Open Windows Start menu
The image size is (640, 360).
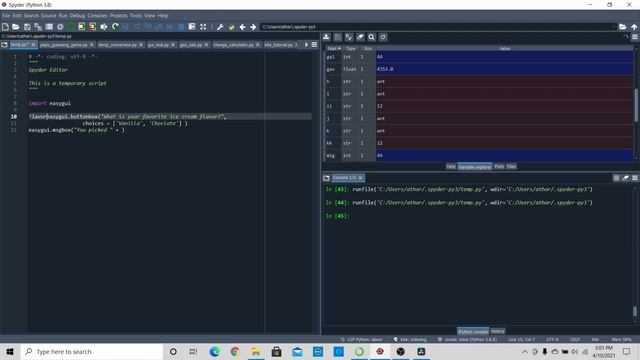10,351
